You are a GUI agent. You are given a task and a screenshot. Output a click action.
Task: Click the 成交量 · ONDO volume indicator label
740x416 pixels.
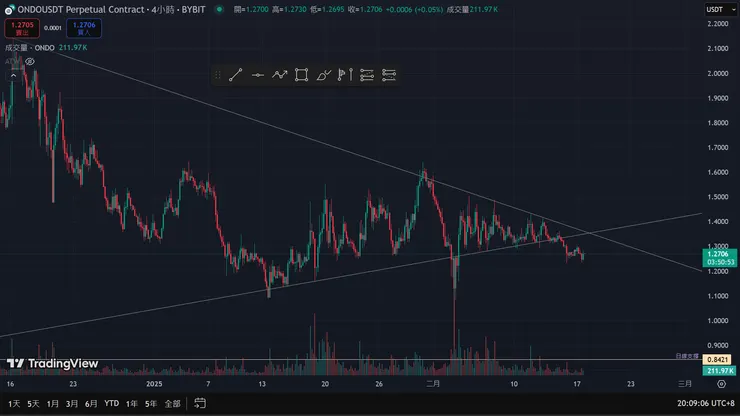coord(30,48)
